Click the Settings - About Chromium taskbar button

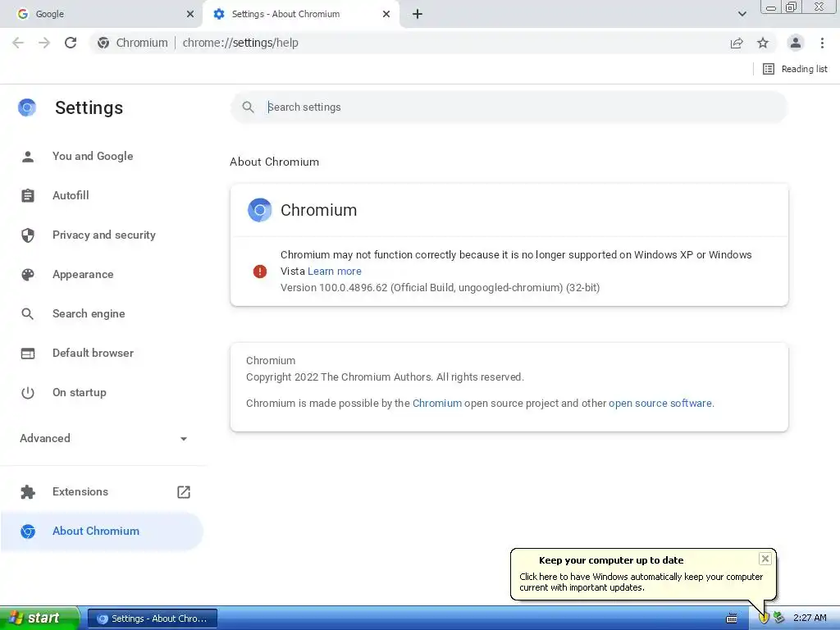click(x=152, y=619)
